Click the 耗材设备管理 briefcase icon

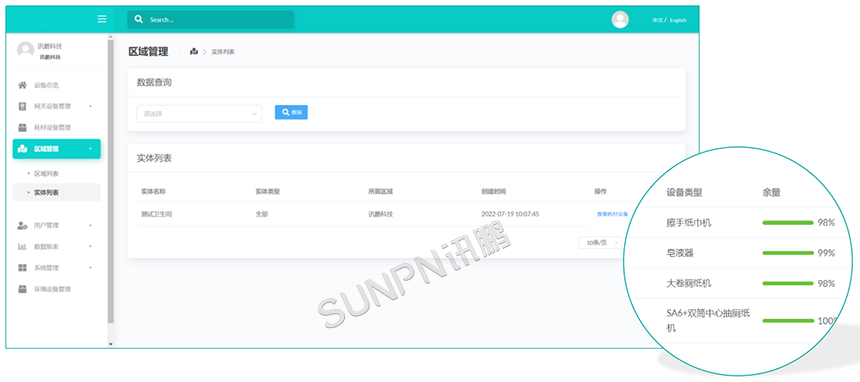pos(22,127)
